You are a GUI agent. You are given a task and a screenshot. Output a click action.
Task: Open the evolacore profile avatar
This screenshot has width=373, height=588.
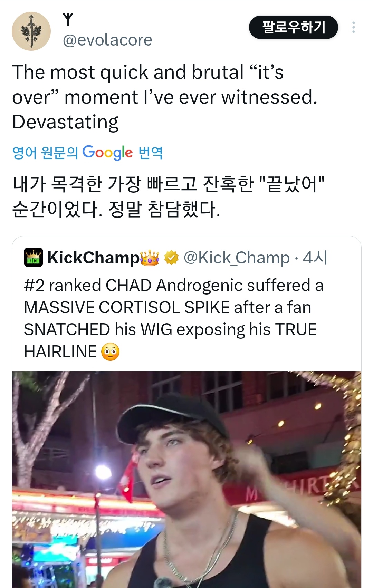pos(31,31)
